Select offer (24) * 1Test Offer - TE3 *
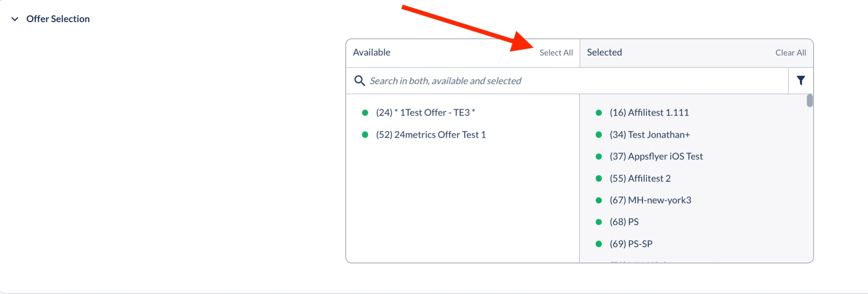Viewport: 868px width, 294px height. tap(426, 112)
